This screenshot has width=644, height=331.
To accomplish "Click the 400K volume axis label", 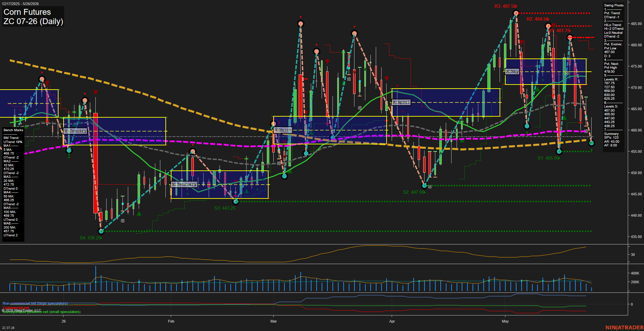I will pyautogui.click(x=635, y=273).
